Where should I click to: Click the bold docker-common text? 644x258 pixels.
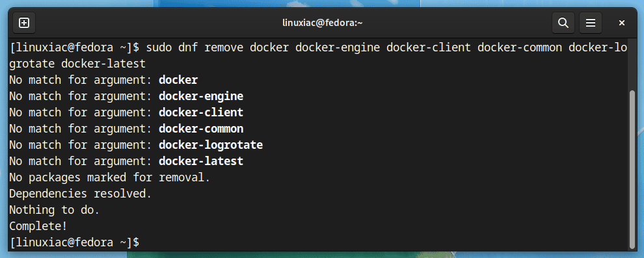pos(201,129)
